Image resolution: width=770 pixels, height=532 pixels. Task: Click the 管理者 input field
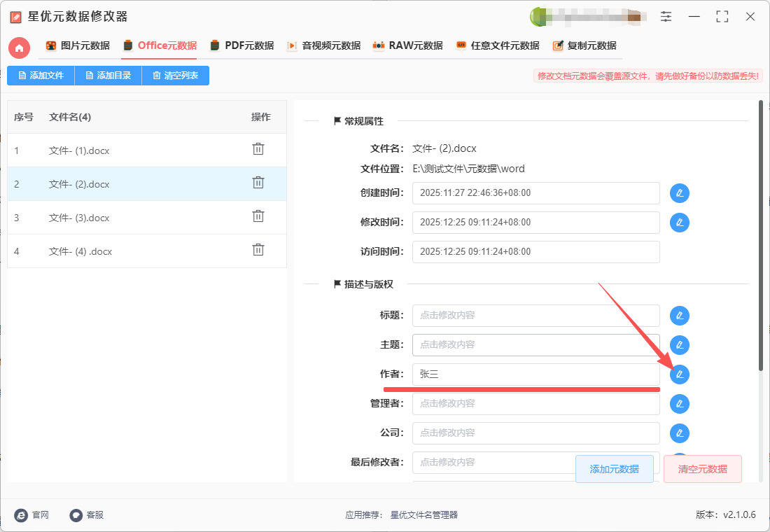pyautogui.click(x=535, y=404)
